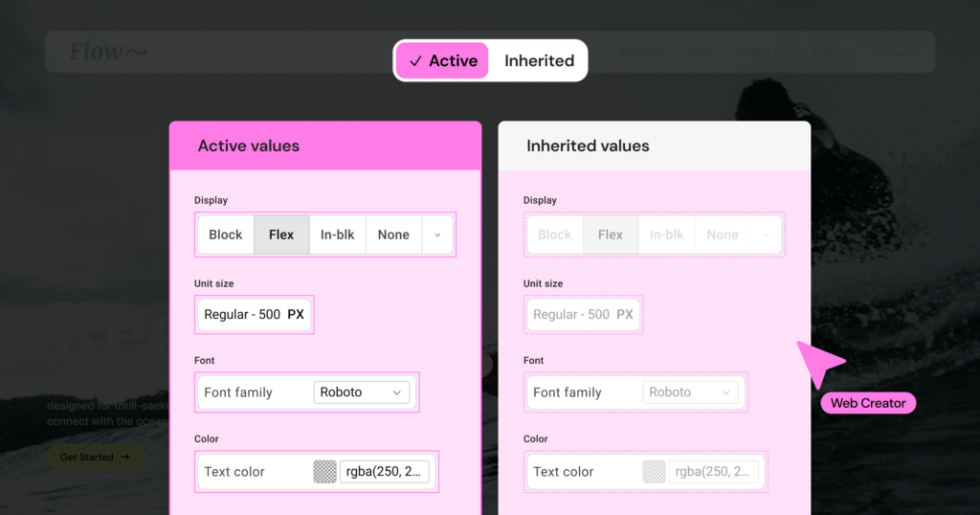Viewport: 980px width, 515px height.
Task: Set display to None in Active values
Action: [x=393, y=235]
